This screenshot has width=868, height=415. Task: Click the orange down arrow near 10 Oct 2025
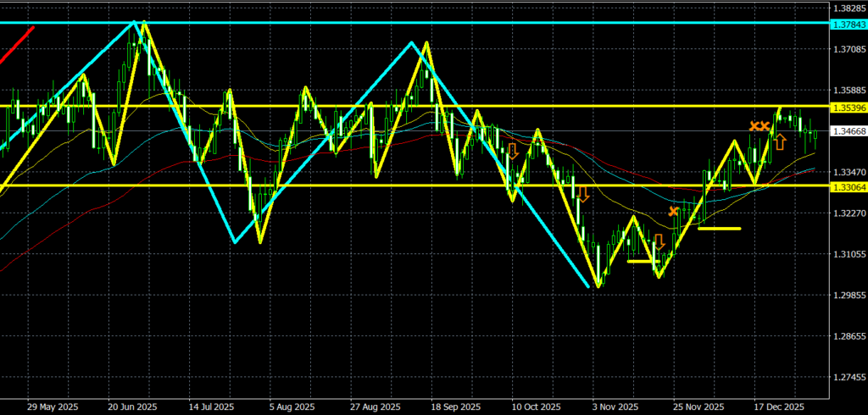pyautogui.click(x=513, y=152)
